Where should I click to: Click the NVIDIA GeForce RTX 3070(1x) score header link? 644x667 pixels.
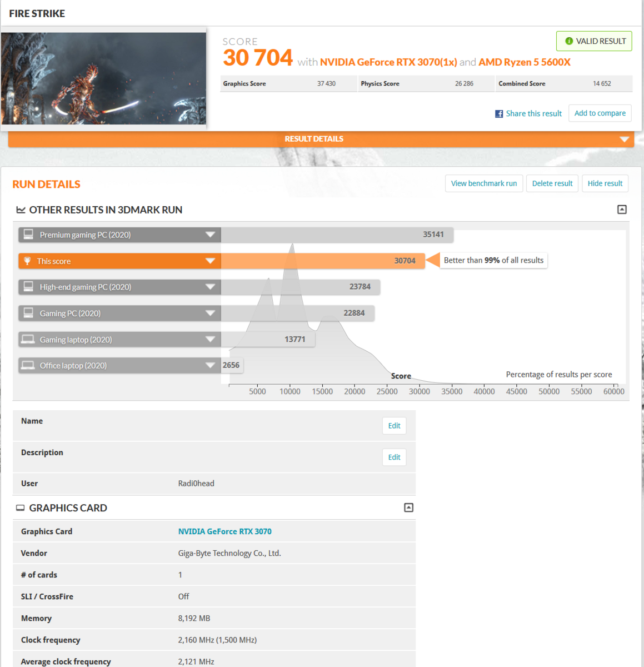tap(388, 62)
